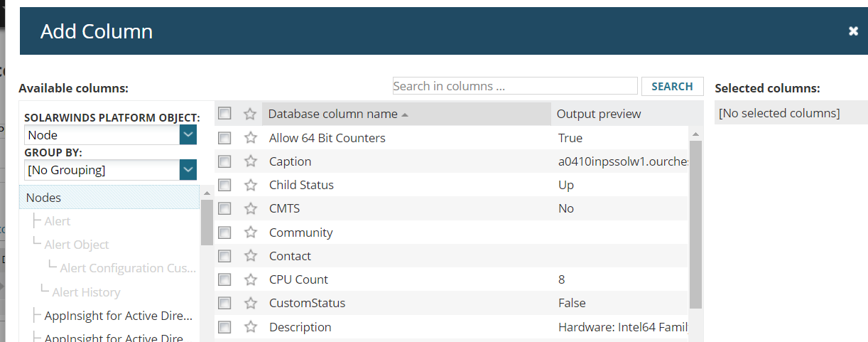Star the Community column
This screenshot has width=868, height=342.
point(250,233)
